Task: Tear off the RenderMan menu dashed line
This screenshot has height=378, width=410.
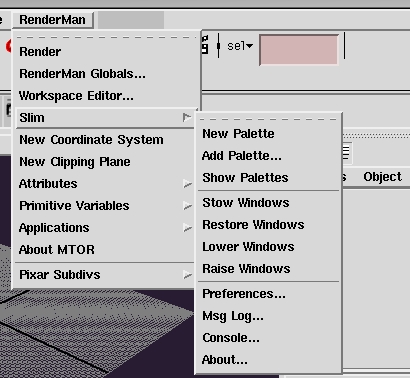Action: [106, 37]
